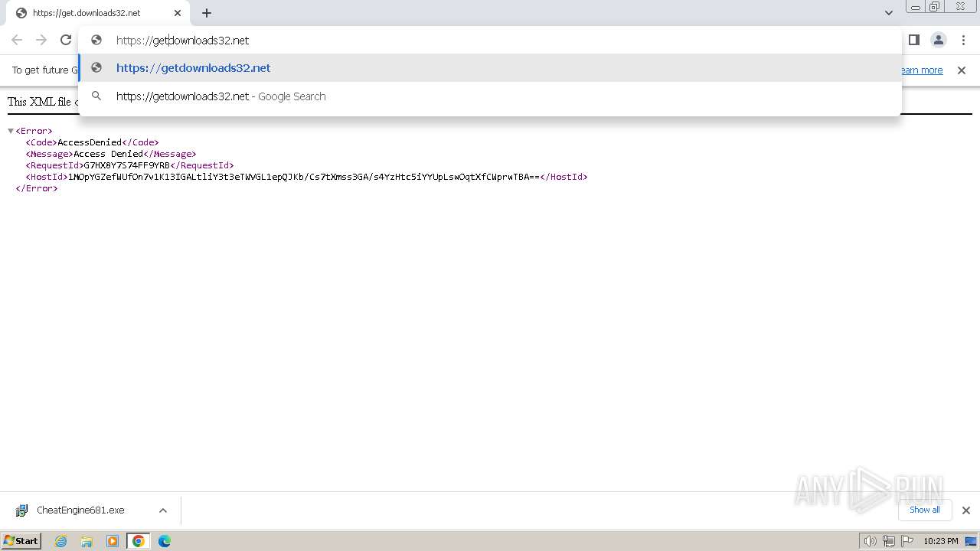Click the AccessDenied code text

coord(90,142)
